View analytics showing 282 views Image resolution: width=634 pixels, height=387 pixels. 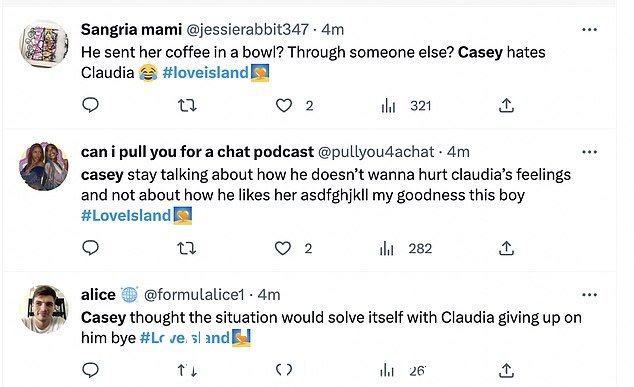(406, 248)
